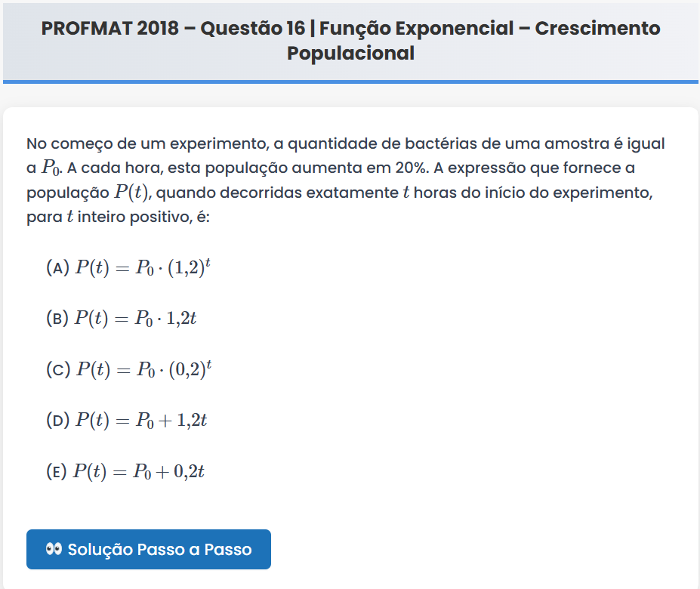
Task: Choose option (E) letter label
Action: (57, 472)
